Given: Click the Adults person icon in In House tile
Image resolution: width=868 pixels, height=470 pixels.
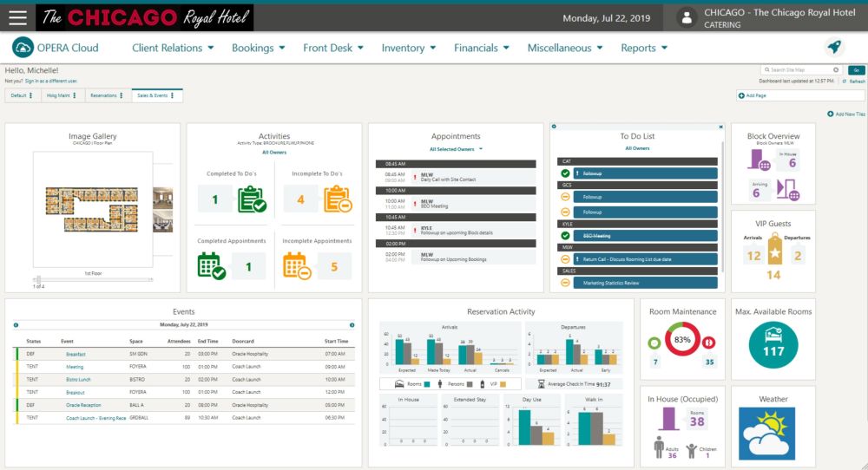Looking at the screenshot, I should [659, 447].
